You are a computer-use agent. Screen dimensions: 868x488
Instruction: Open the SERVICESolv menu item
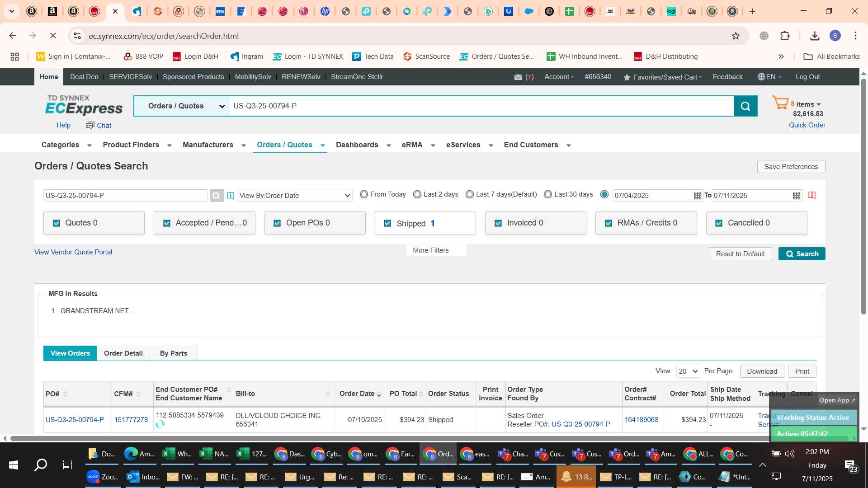point(130,77)
